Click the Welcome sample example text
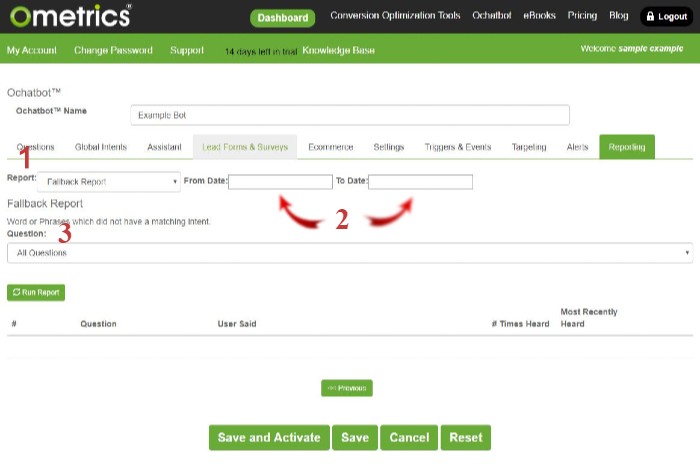The width and height of the screenshot is (700, 464). [632, 48]
